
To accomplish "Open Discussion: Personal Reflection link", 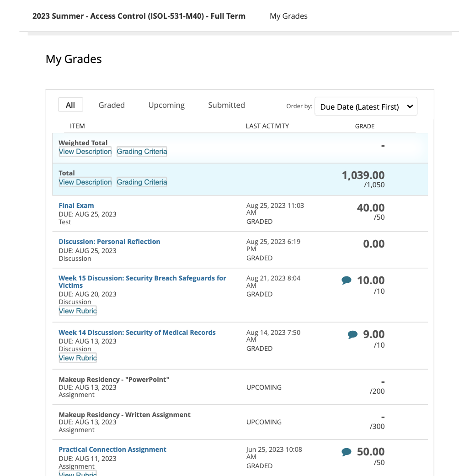I will (109, 242).
